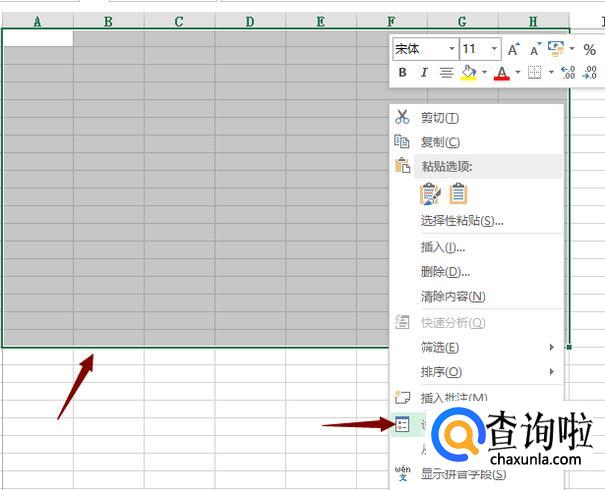Click the increase font size icon

pos(513,49)
